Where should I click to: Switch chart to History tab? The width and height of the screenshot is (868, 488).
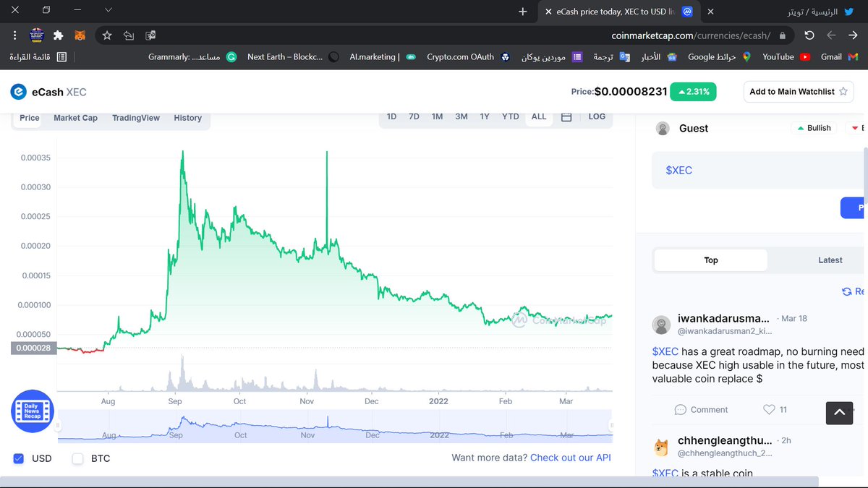click(x=188, y=118)
